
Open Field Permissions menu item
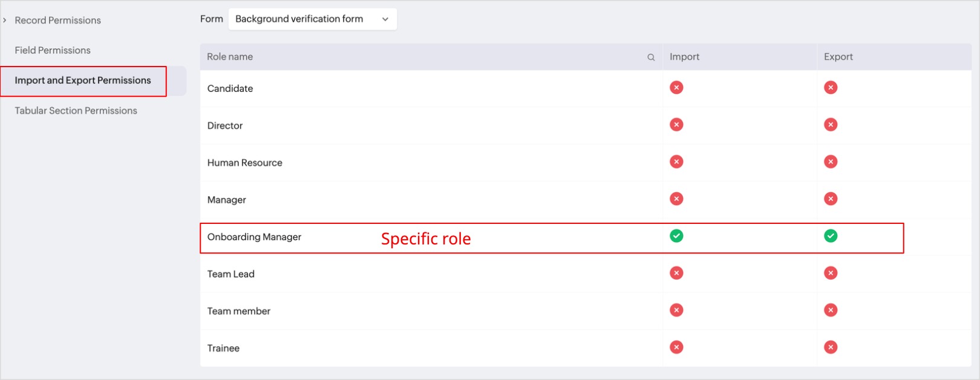[53, 50]
